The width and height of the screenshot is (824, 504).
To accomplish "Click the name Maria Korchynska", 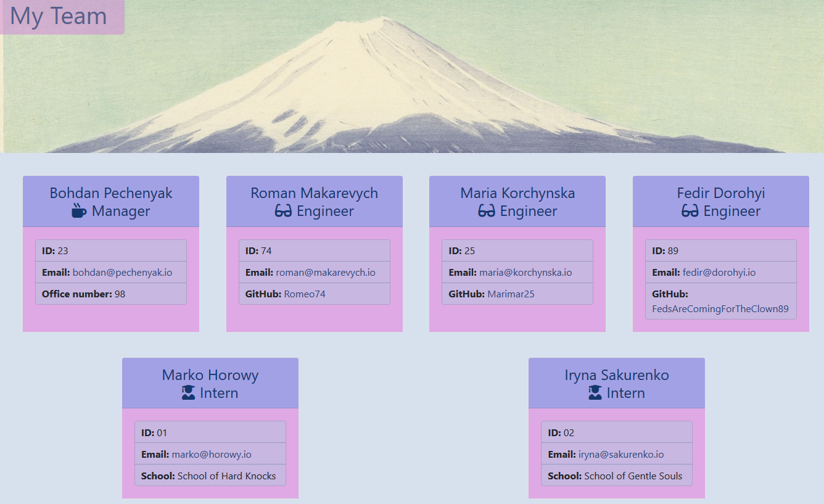I will (517, 193).
